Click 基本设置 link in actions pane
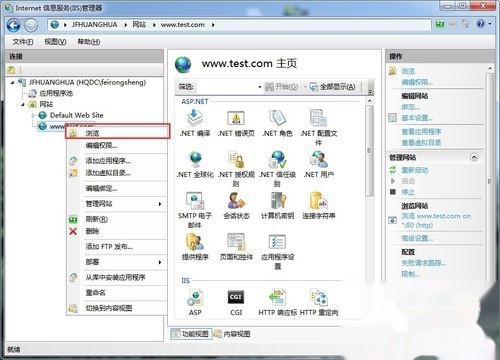 pyautogui.click(x=417, y=118)
